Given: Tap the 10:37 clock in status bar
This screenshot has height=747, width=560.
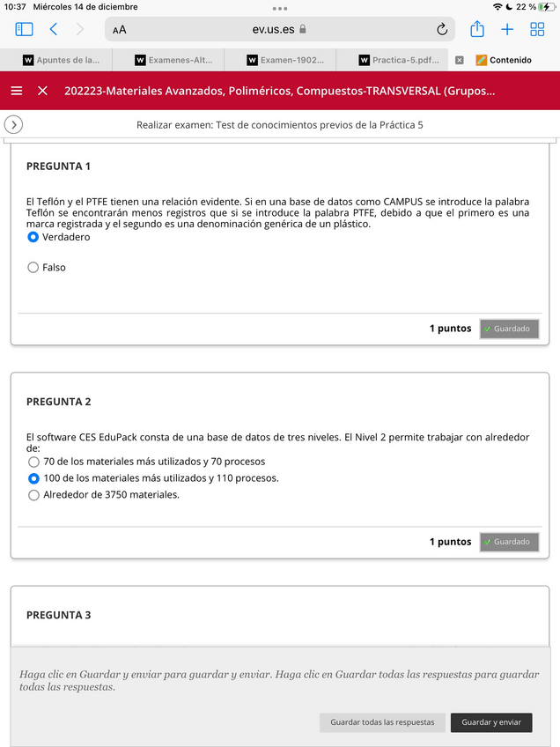Looking at the screenshot, I should point(15,7).
